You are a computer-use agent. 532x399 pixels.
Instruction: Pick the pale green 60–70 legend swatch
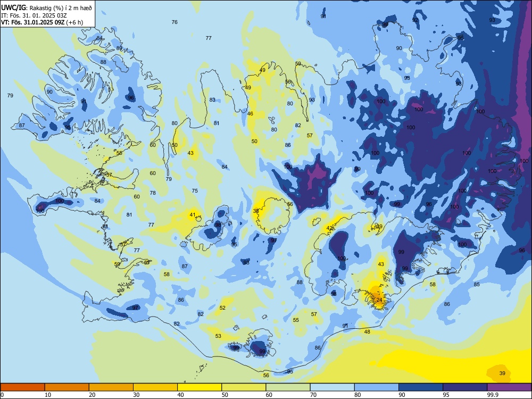pos(288,387)
